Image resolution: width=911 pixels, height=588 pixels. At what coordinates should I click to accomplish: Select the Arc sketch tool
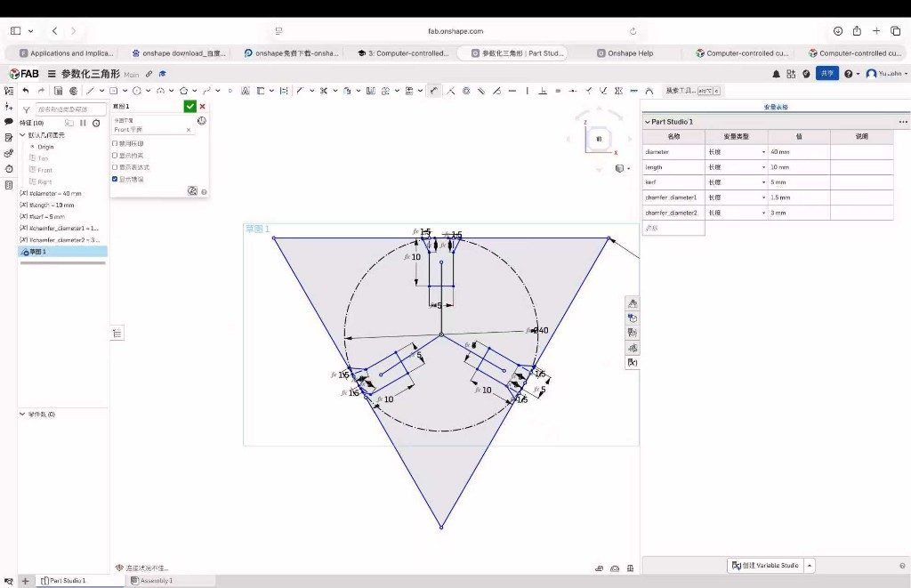click(x=160, y=91)
